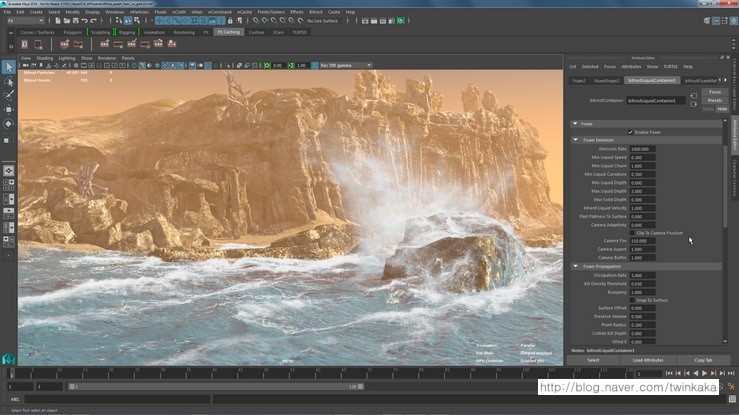Check the Snap To Surface box

click(632, 300)
